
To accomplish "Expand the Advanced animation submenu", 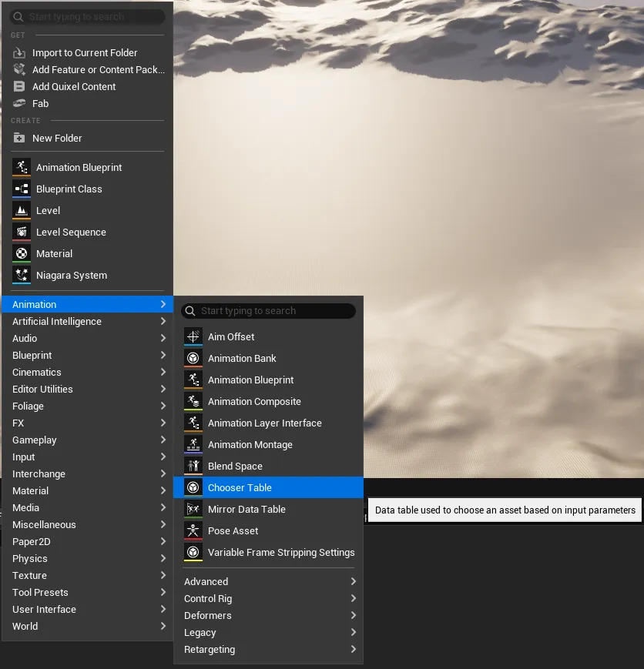I will (269, 581).
